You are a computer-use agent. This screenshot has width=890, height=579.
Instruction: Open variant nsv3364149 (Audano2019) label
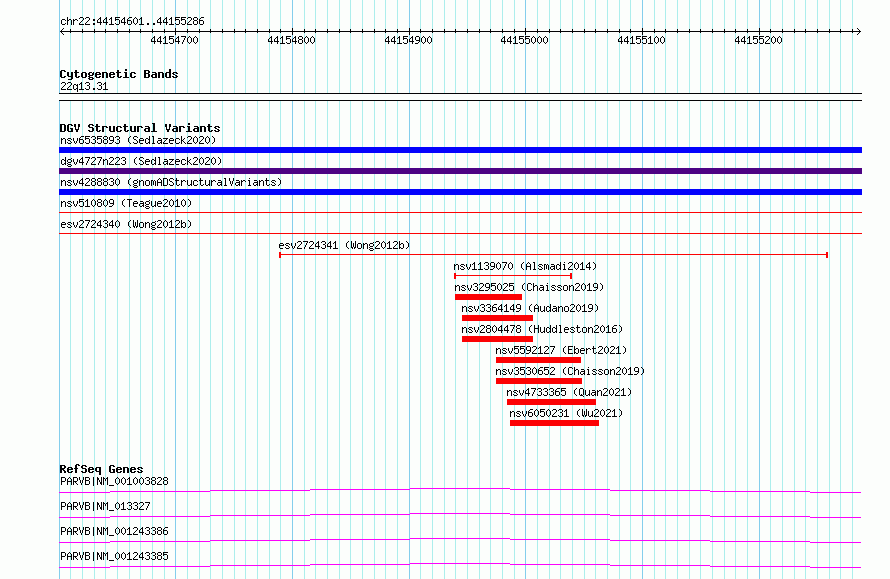click(530, 308)
